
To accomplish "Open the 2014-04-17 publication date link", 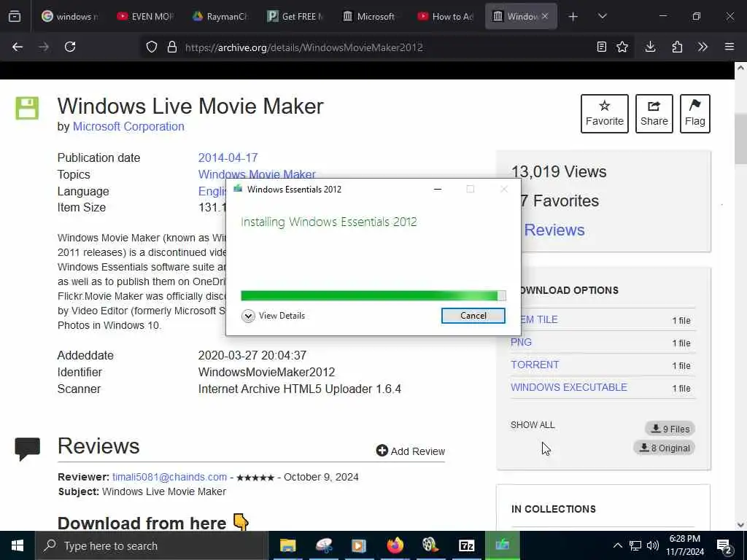I will point(228,157).
